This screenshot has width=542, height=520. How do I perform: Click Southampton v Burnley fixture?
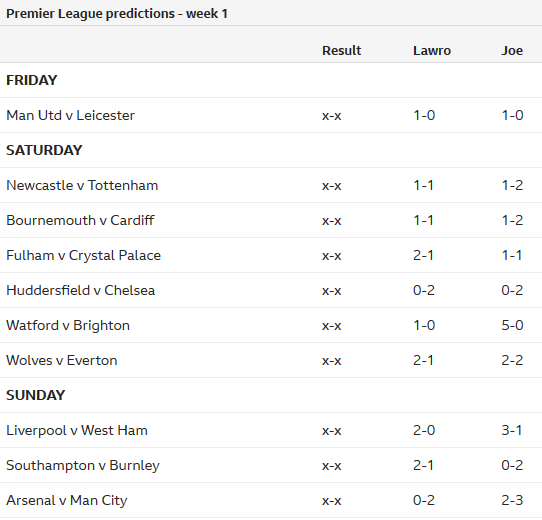point(83,465)
